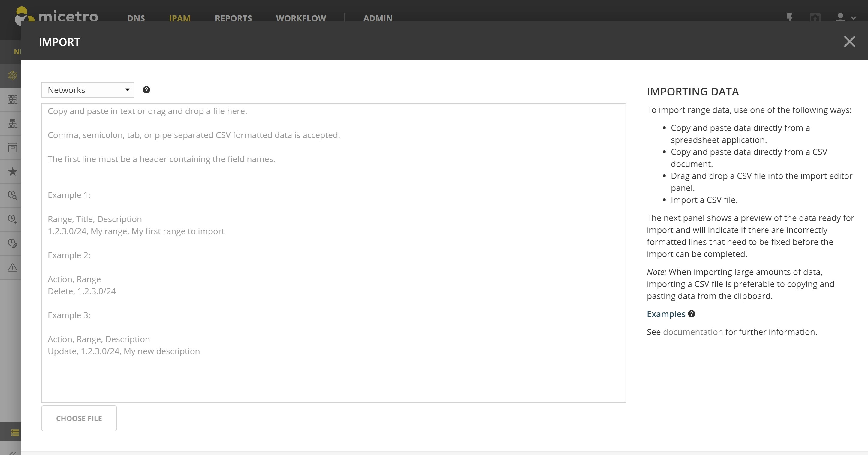This screenshot has height=455, width=868.
Task: Click the clock with magnifier icon
Action: (12, 195)
